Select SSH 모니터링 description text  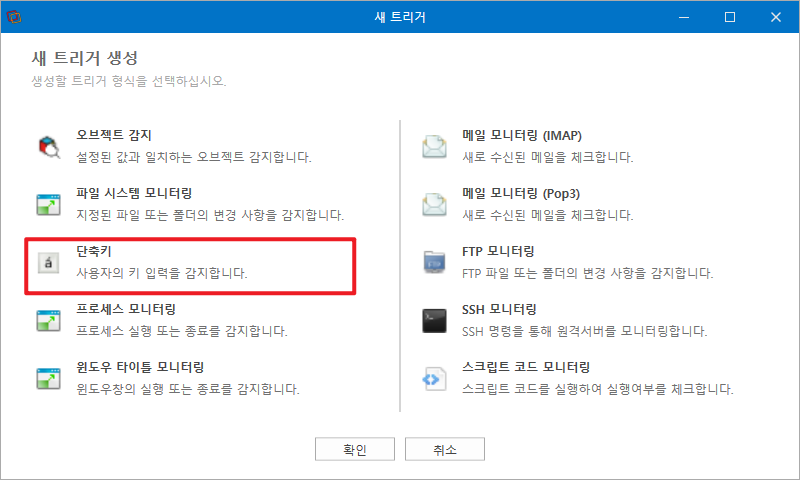pyautogui.click(x=585, y=331)
